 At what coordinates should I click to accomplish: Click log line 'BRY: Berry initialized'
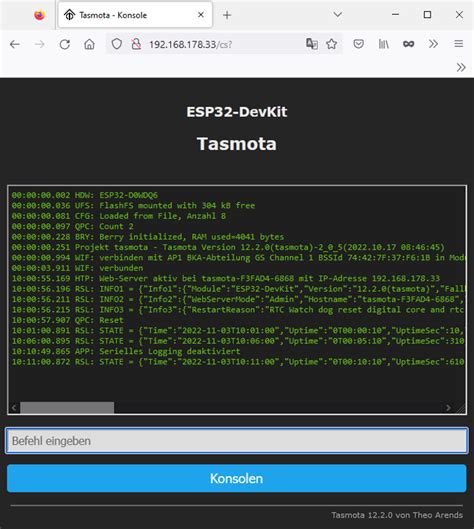(x=148, y=237)
